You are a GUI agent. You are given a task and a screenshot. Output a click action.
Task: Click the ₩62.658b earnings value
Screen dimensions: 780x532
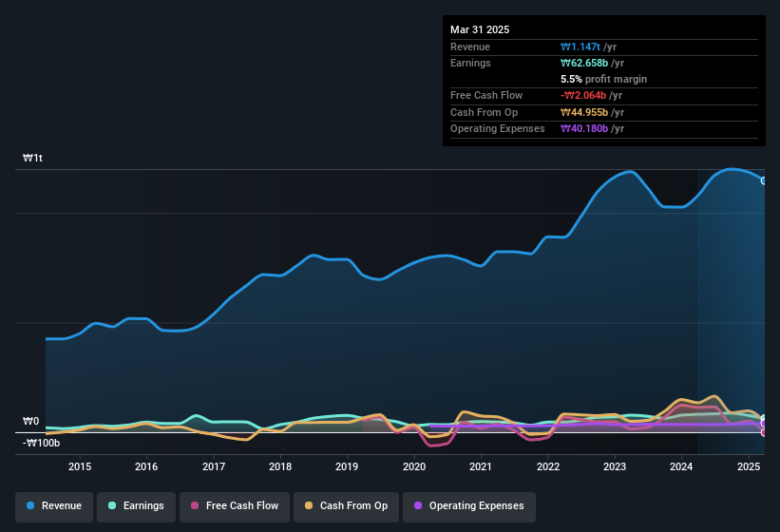(584, 63)
